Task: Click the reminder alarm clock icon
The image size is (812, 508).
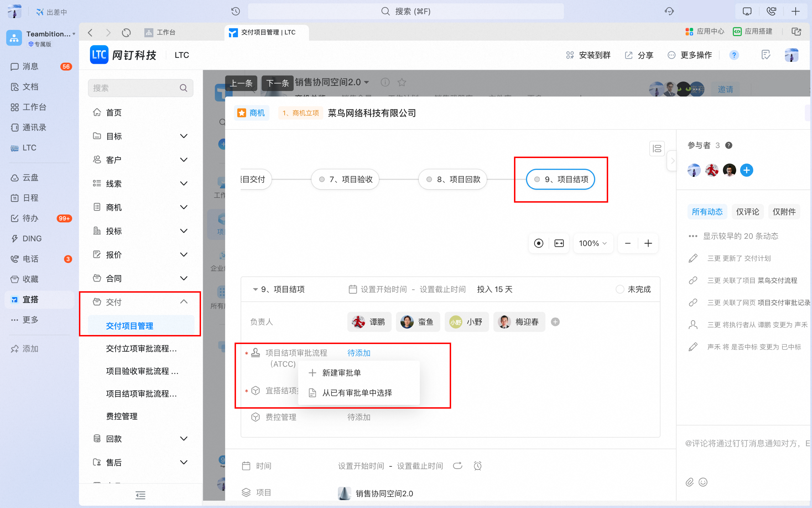Action: 477,466
